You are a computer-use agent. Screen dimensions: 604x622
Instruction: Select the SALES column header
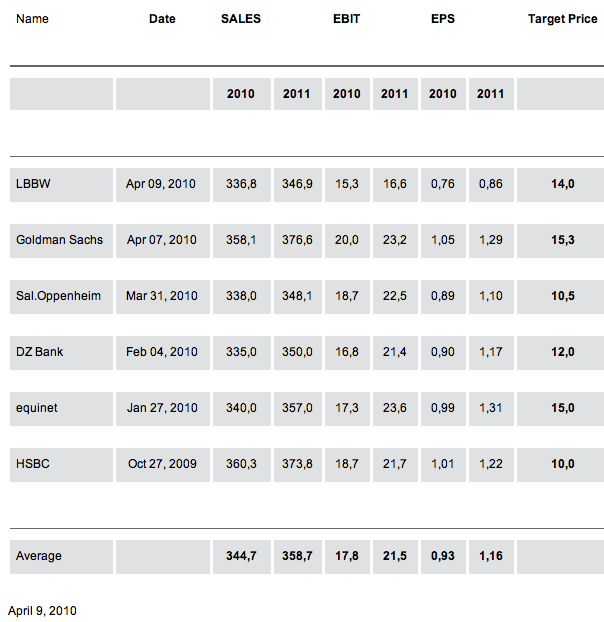tap(241, 19)
